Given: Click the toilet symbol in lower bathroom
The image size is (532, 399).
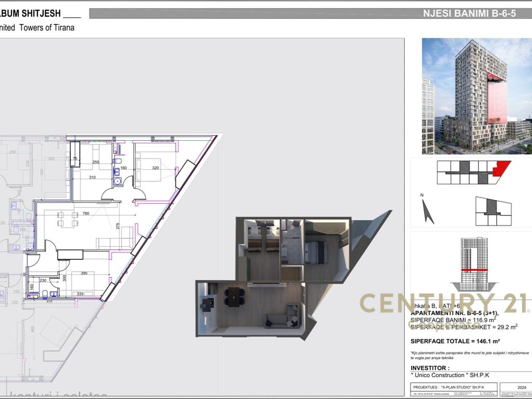Looking at the screenshot, I should coord(46,291).
